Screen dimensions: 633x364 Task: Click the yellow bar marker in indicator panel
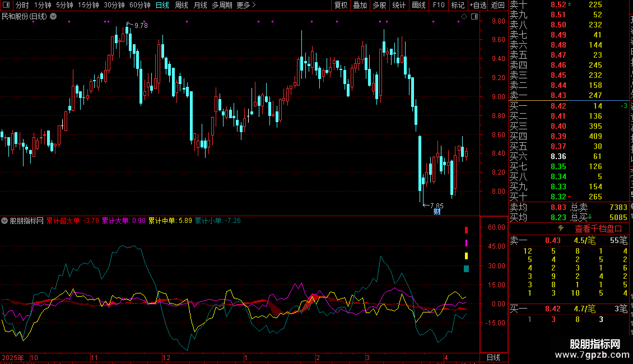click(x=466, y=256)
